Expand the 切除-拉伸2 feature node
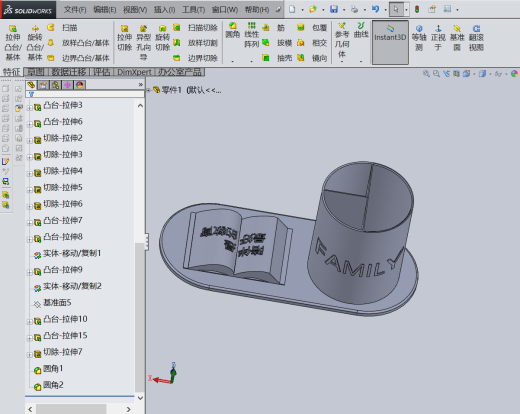Screen dimensions: 520x414 tap(30, 141)
